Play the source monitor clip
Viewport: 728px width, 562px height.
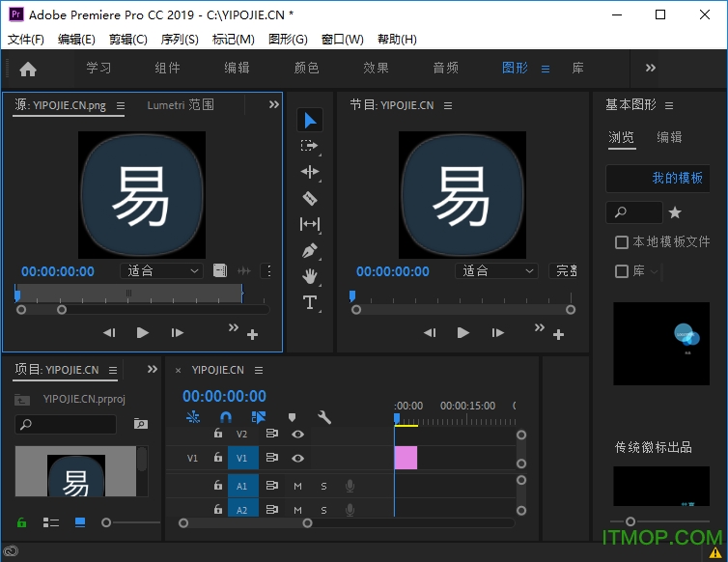tap(143, 333)
